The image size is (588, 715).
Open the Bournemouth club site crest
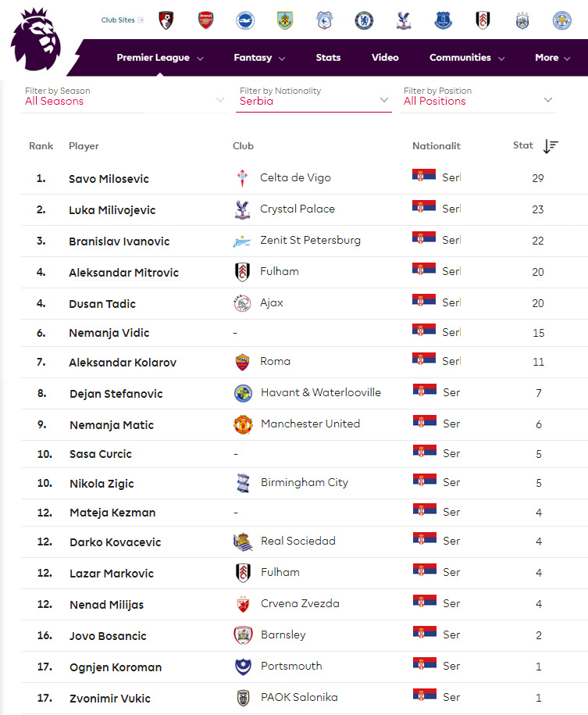tap(166, 20)
